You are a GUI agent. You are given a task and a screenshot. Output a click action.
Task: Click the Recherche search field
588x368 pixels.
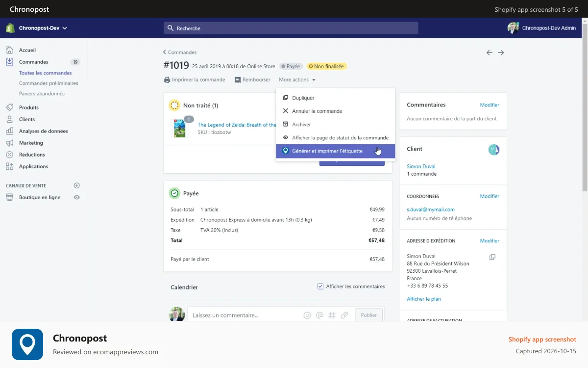[x=291, y=28]
